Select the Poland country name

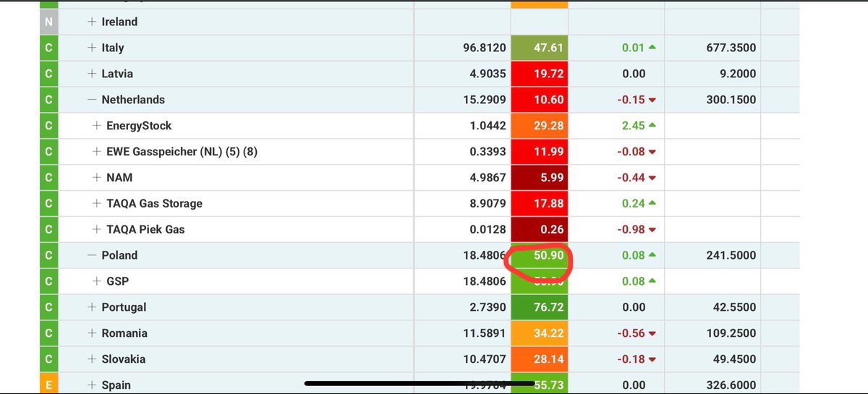point(119,255)
